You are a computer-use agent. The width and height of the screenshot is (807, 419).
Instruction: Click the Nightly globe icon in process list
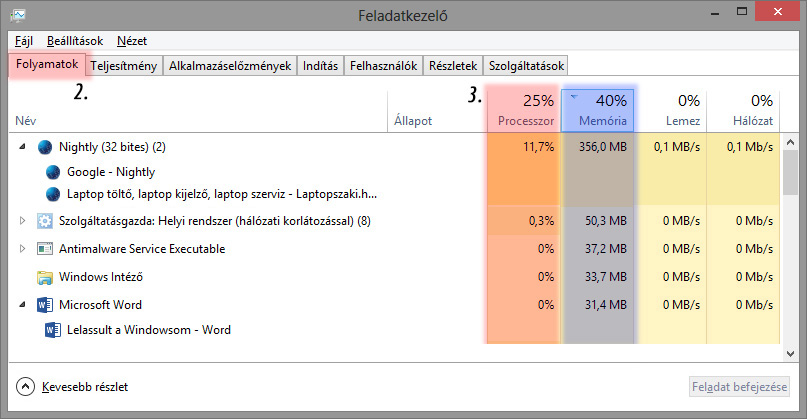[45, 147]
